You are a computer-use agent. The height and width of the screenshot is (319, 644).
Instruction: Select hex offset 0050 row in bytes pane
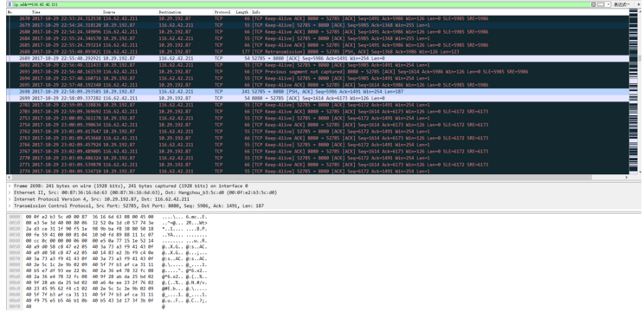point(107,247)
